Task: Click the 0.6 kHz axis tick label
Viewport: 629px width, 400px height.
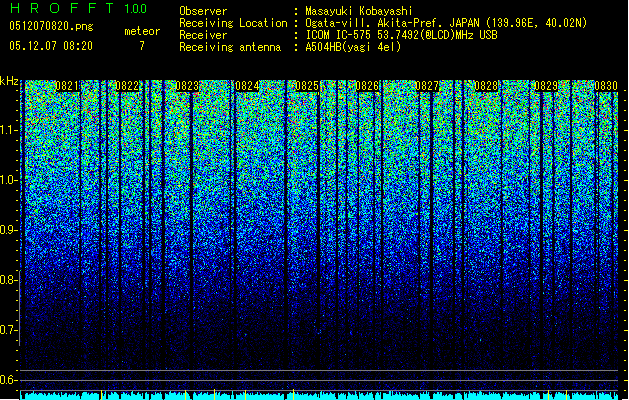Action: pos(9,380)
